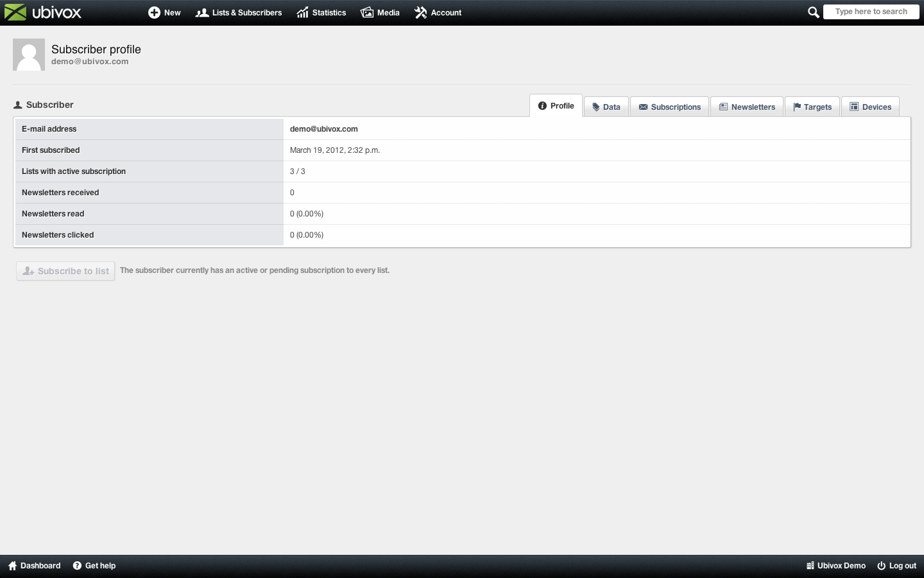Select the Profile tab
924x578 pixels.
coord(556,106)
